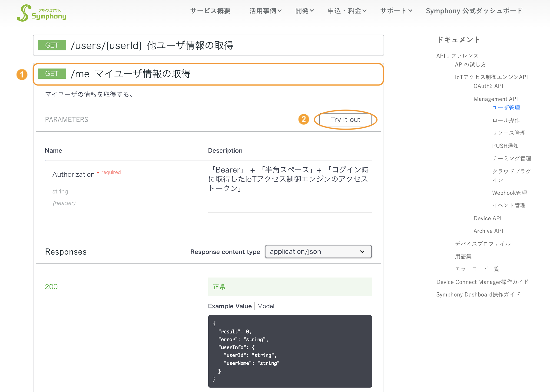Open Archive API sidebar link
Screen dimensions: 550x392
488,231
